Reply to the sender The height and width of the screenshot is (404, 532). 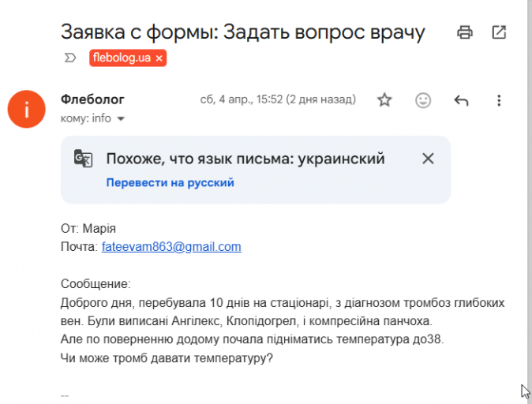coord(462,100)
